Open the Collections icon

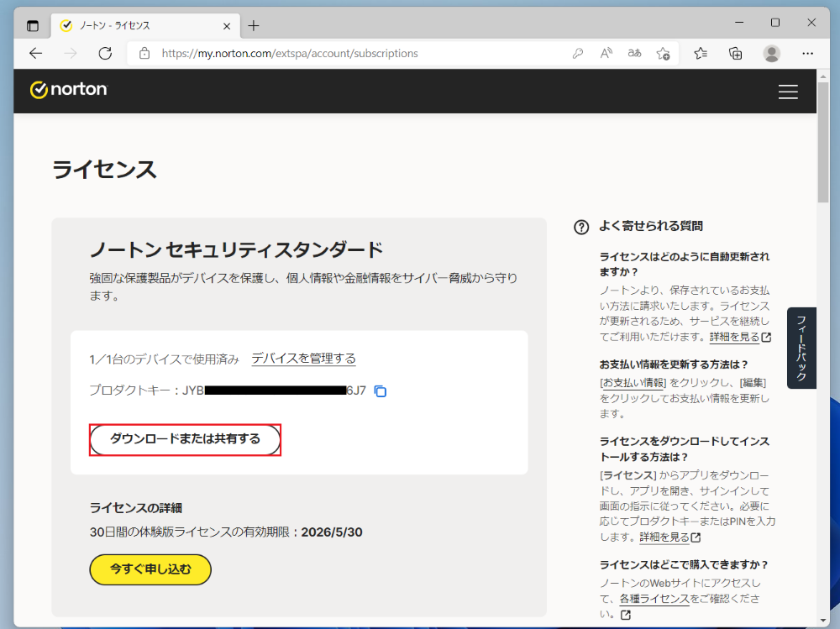[x=736, y=53]
